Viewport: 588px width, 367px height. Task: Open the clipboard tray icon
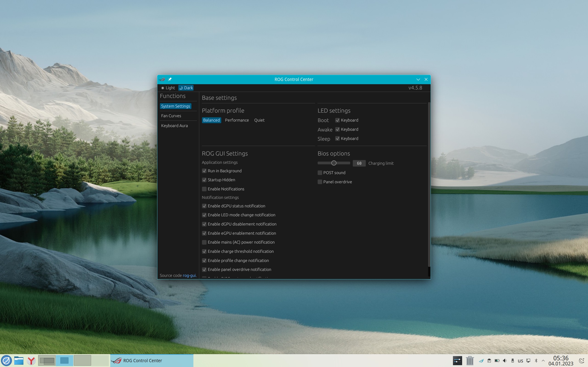click(x=489, y=360)
